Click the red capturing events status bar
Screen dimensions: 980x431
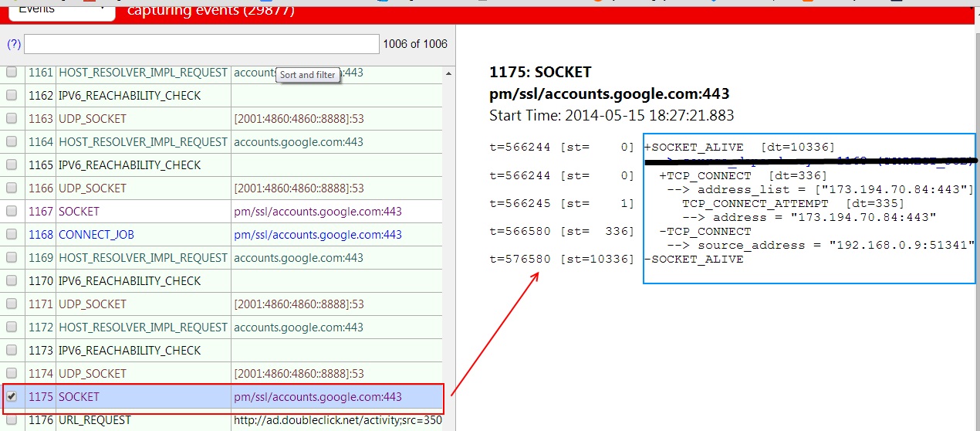pos(540,11)
